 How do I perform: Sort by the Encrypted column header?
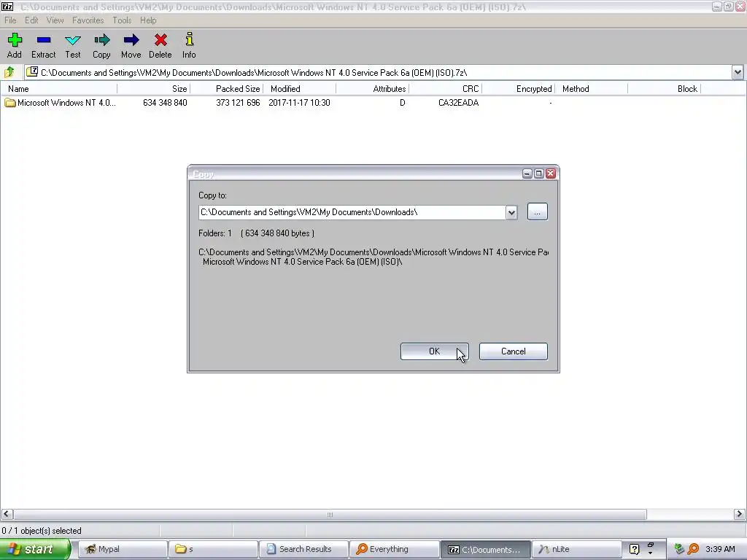coord(519,88)
